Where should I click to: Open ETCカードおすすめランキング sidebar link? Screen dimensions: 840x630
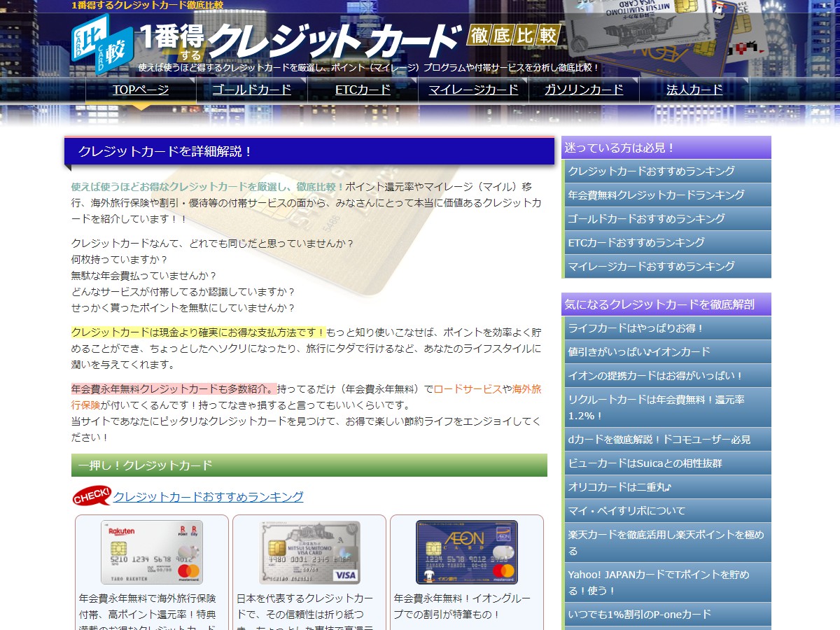[666, 243]
